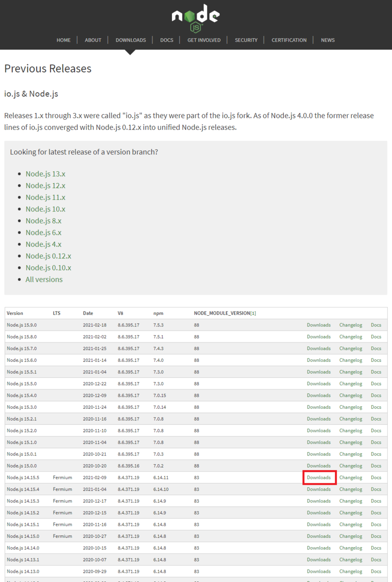
Task: Open the Node.js 0.10.x branch link
Action: point(48,268)
